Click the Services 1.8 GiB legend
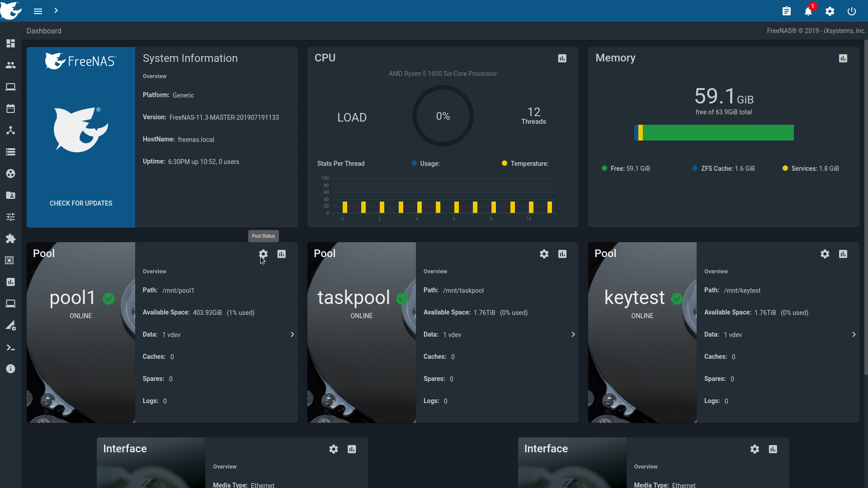 tap(811, 169)
